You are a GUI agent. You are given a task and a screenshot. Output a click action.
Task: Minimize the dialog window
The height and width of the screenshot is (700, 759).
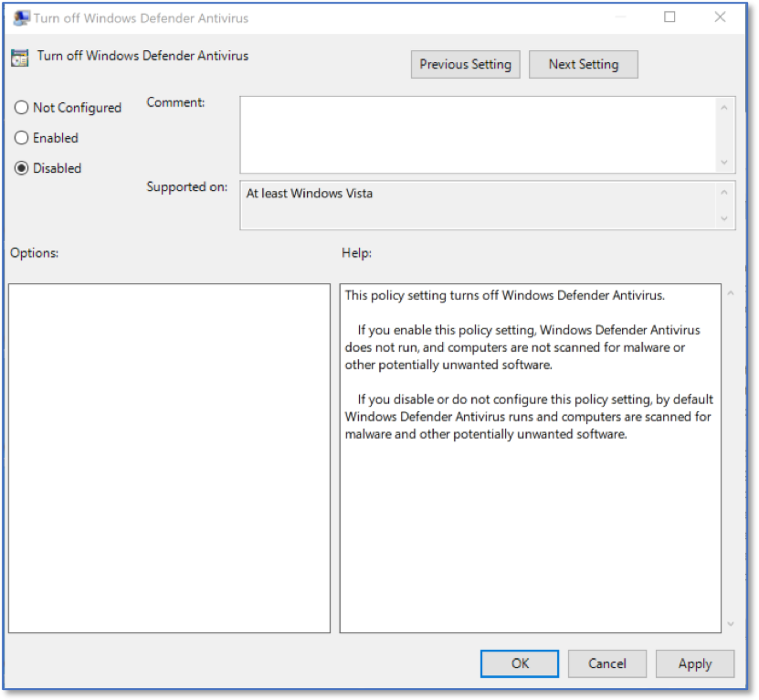pos(620,17)
